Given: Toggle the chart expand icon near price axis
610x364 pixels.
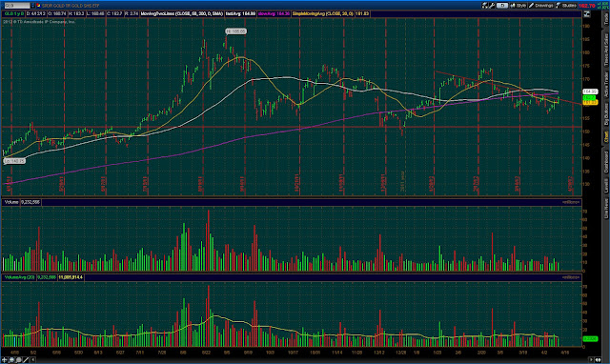Looking at the screenshot, I should pyautogui.click(x=587, y=14).
